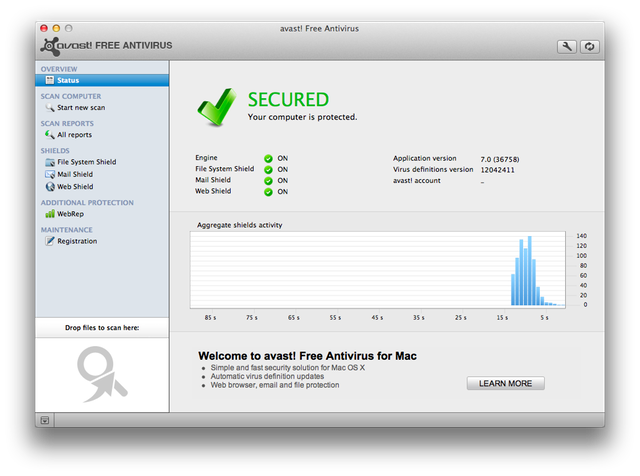
Task: Click the 'avast! Free Antivirus' window title
Action: click(319, 29)
